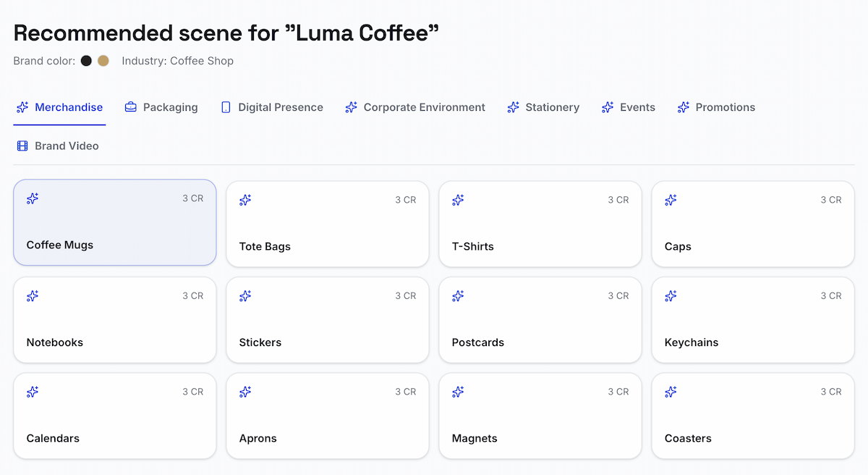Screen dimensions: 868x475
Task: Open the Brand Video tab
Action: coord(58,146)
